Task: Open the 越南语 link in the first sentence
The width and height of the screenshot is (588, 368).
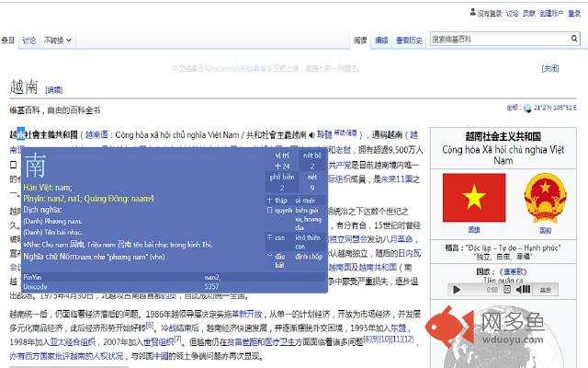Action: pyautogui.click(x=96, y=134)
